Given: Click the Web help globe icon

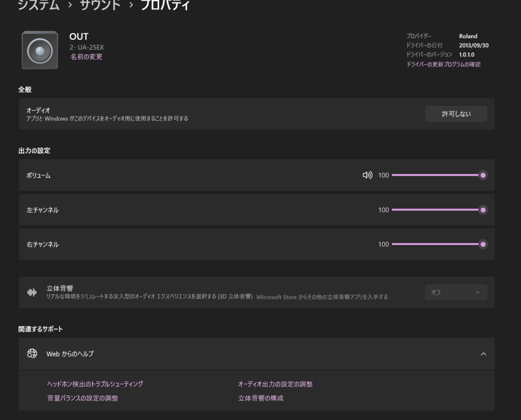Looking at the screenshot, I should coord(32,353).
